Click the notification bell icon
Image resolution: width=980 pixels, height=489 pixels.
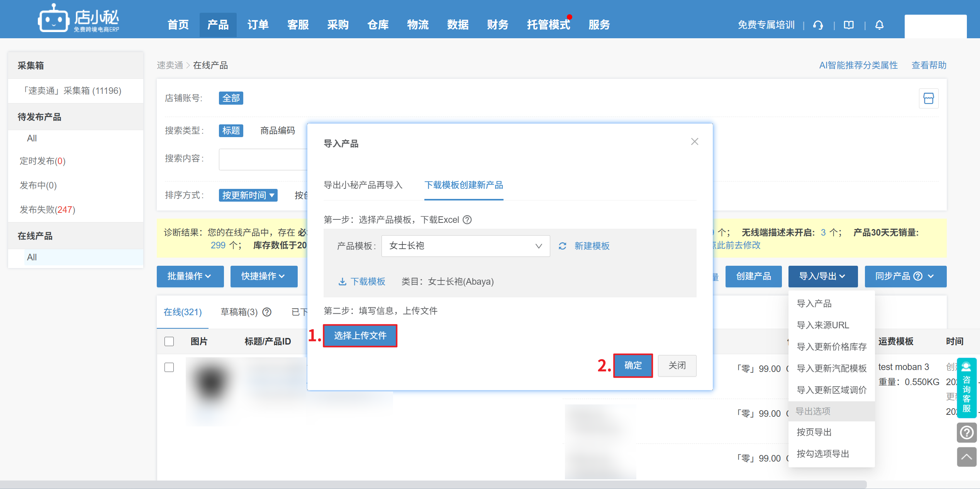click(879, 25)
